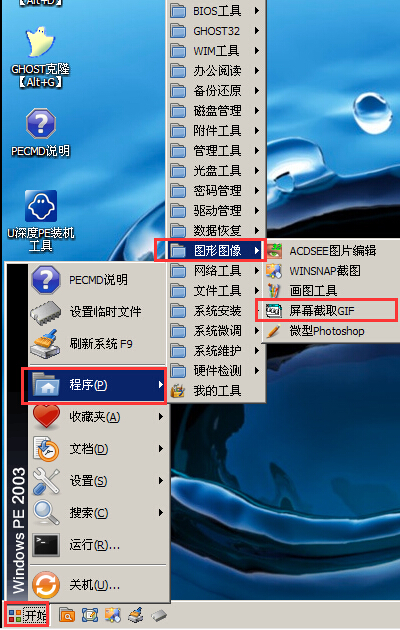The width and height of the screenshot is (400, 630).
Task: Open the 磁盘管理 folder submenu
Action: tap(216, 110)
